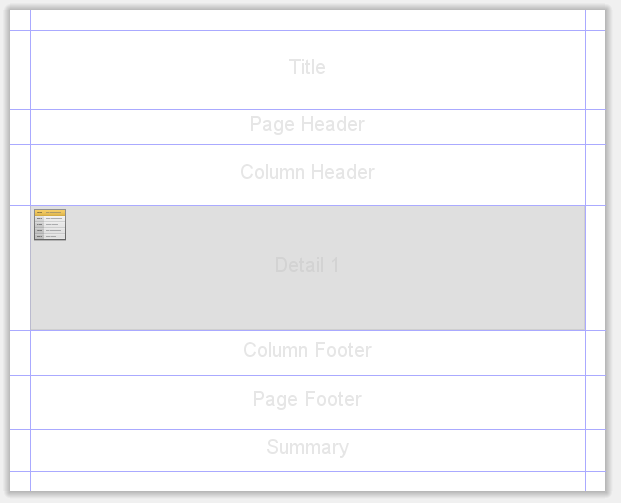
Task: Select the Page Footer band
Action: pos(308,402)
